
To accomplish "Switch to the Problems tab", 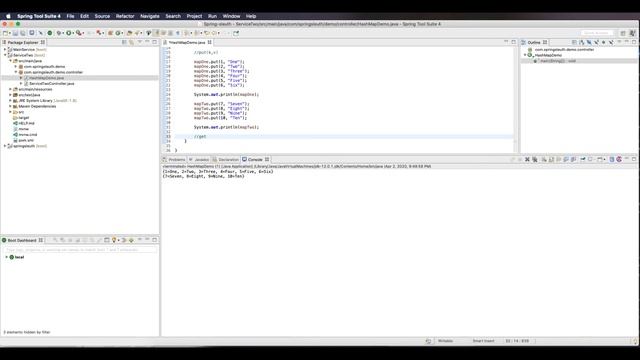I will (174, 160).
